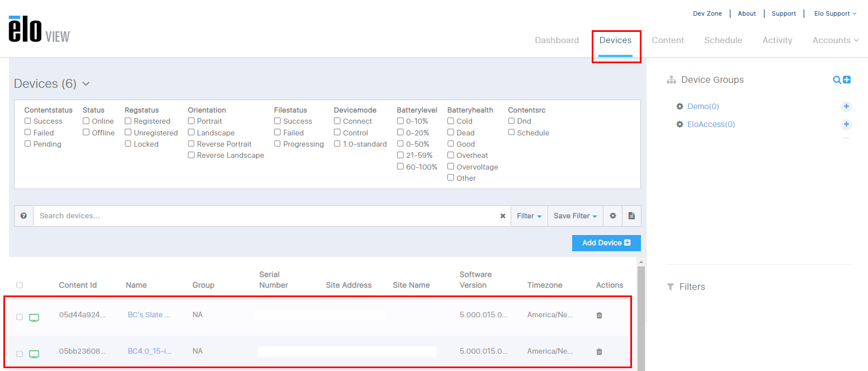Click content ID 05bb23608... cell
This screenshot has width=868, height=371.
[x=82, y=351]
